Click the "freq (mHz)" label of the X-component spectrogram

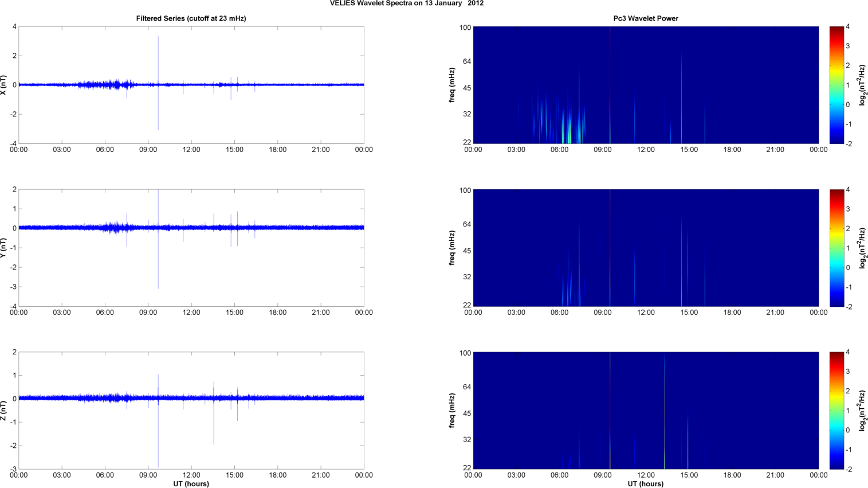click(x=452, y=85)
